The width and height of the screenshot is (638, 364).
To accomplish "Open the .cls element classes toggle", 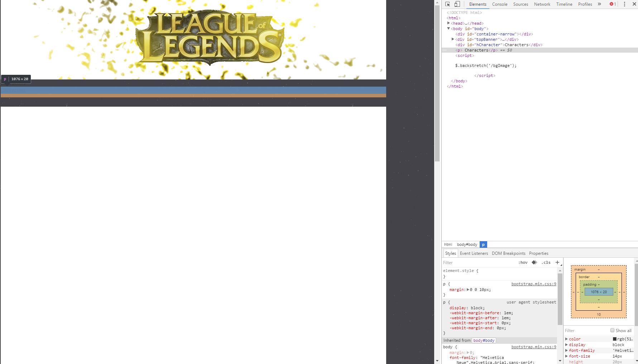I will pyautogui.click(x=546, y=262).
